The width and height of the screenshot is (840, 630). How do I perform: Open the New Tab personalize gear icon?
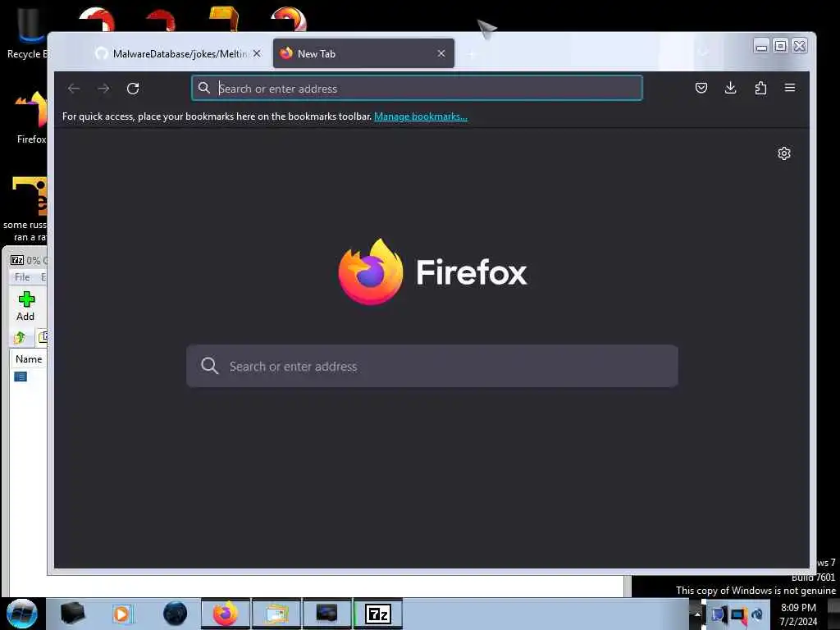783,153
